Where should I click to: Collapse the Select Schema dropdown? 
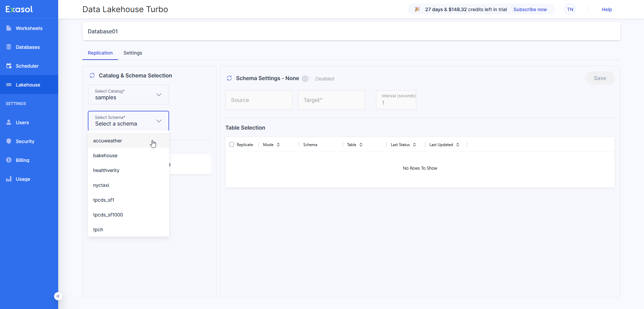158,121
